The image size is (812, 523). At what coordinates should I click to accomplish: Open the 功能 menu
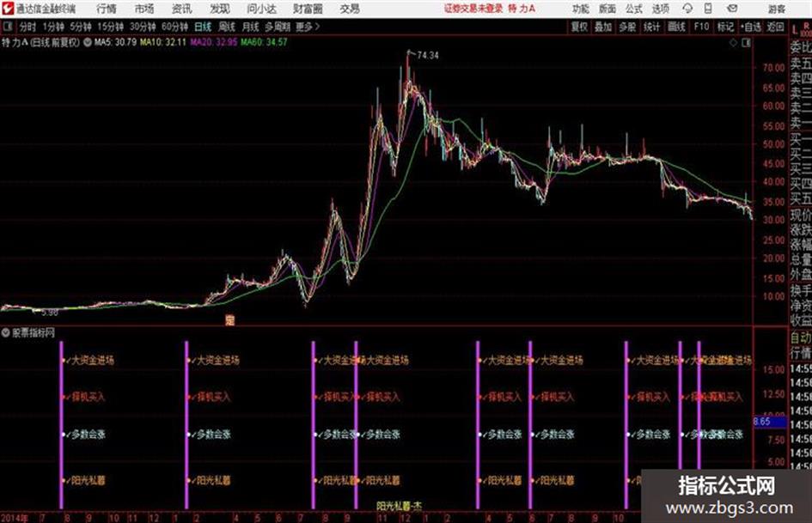tap(581, 9)
